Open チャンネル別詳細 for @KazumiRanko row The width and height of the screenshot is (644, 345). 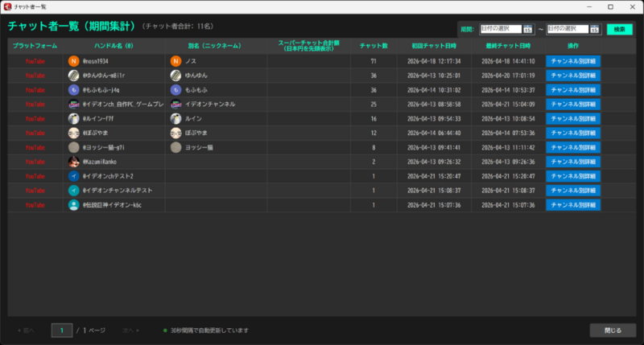[x=572, y=162]
